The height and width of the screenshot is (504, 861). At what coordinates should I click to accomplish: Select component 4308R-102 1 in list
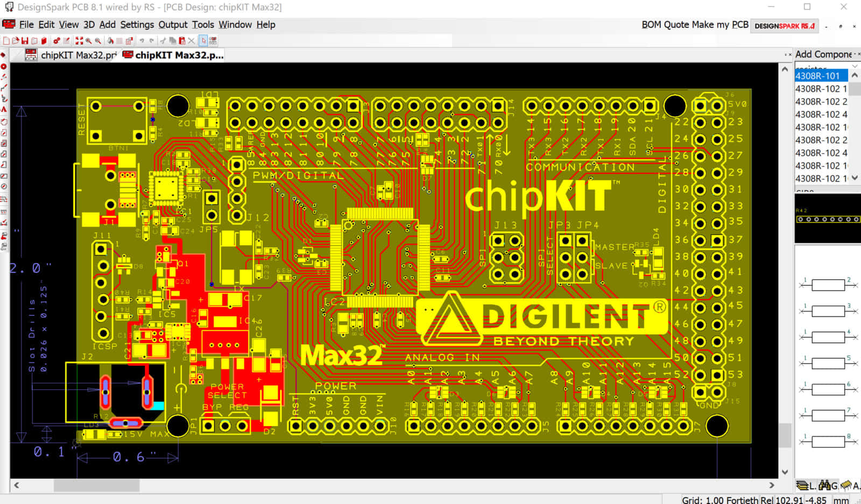[x=821, y=89]
